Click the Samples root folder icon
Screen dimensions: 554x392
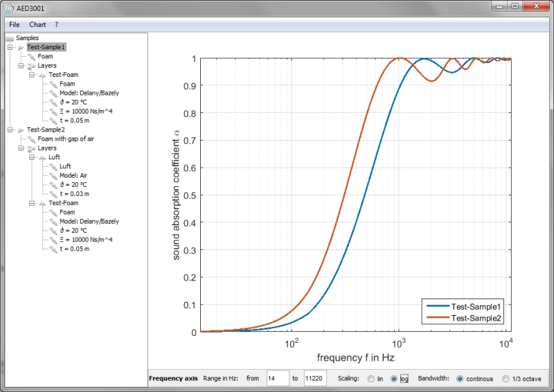point(10,38)
